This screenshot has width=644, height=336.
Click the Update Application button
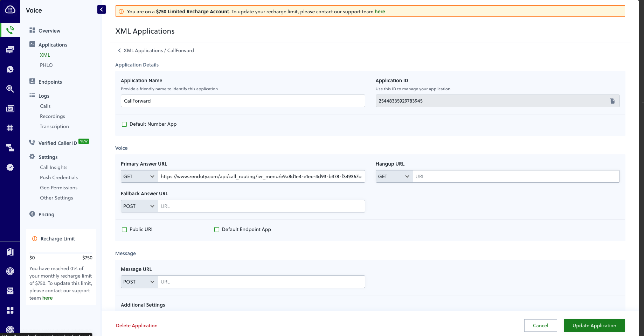594,325
